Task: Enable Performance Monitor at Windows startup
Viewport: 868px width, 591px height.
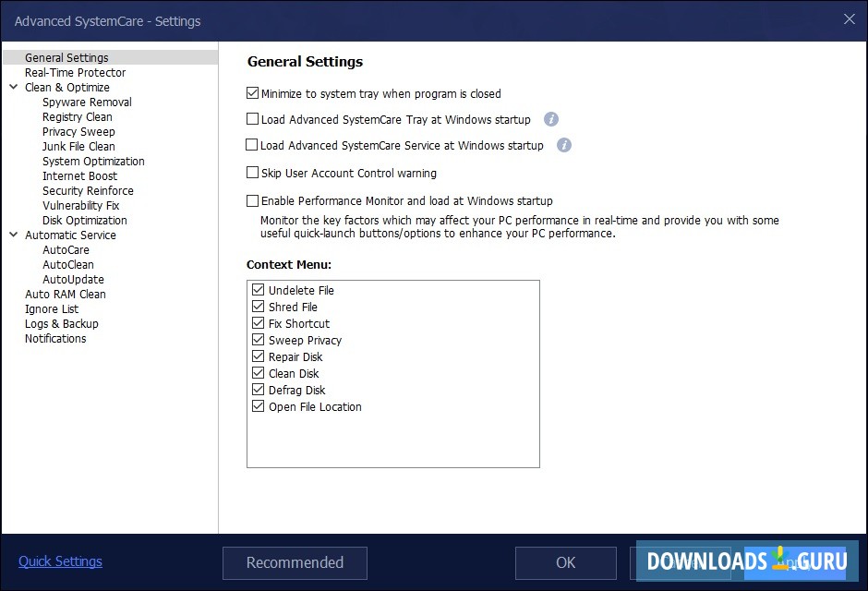Action: click(252, 201)
